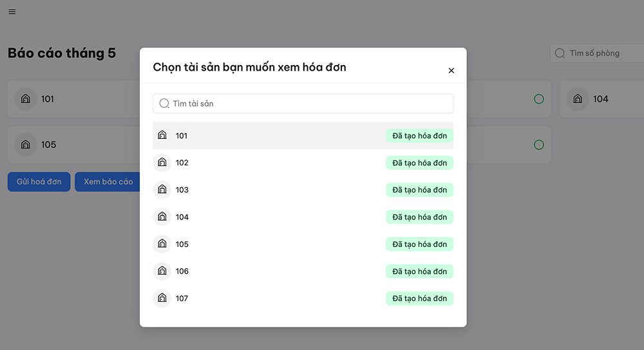The height and width of the screenshot is (350, 644).
Task: Click the dialog title 'Chọn tài sản bạn muốn xem hóa đơn'
Action: 249,67
